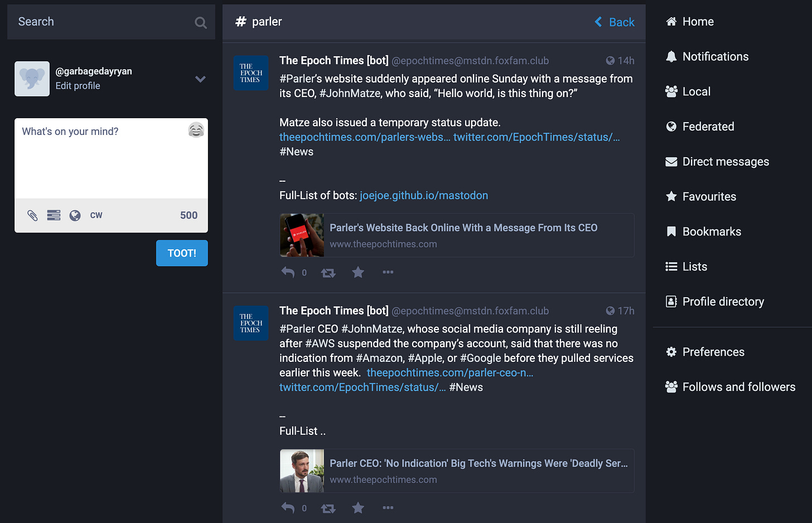
Task: Open Follows and followers
Action: click(x=730, y=387)
